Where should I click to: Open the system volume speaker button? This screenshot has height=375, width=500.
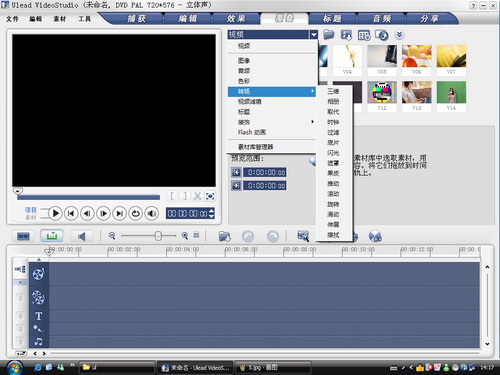(x=152, y=213)
